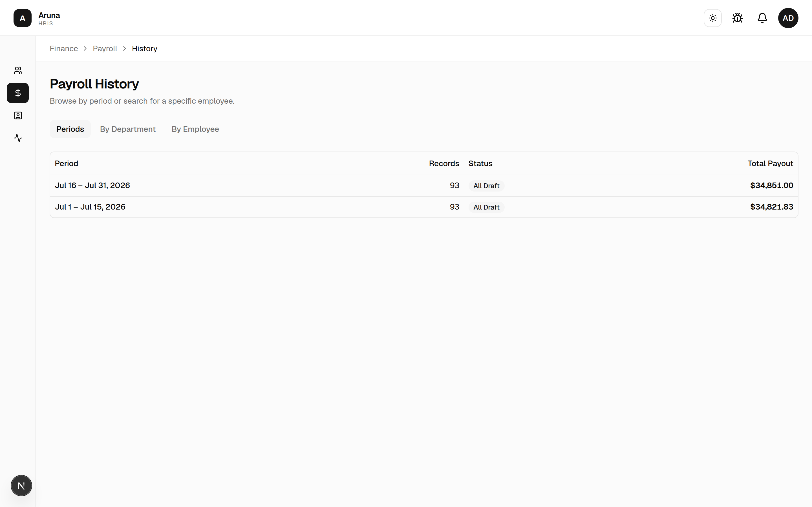Open the Jul 1 – Jul 15, 2026 period row

pos(424,207)
